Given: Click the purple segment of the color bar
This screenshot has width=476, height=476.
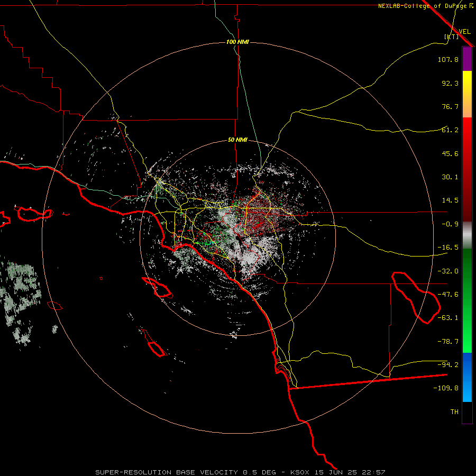Looking at the screenshot, I should click(x=467, y=59).
